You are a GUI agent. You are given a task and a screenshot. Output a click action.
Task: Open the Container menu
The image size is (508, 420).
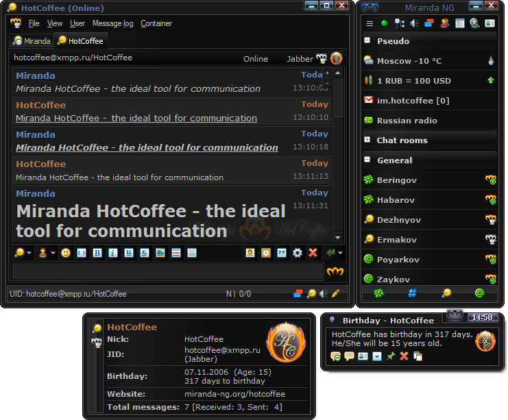pos(156,23)
